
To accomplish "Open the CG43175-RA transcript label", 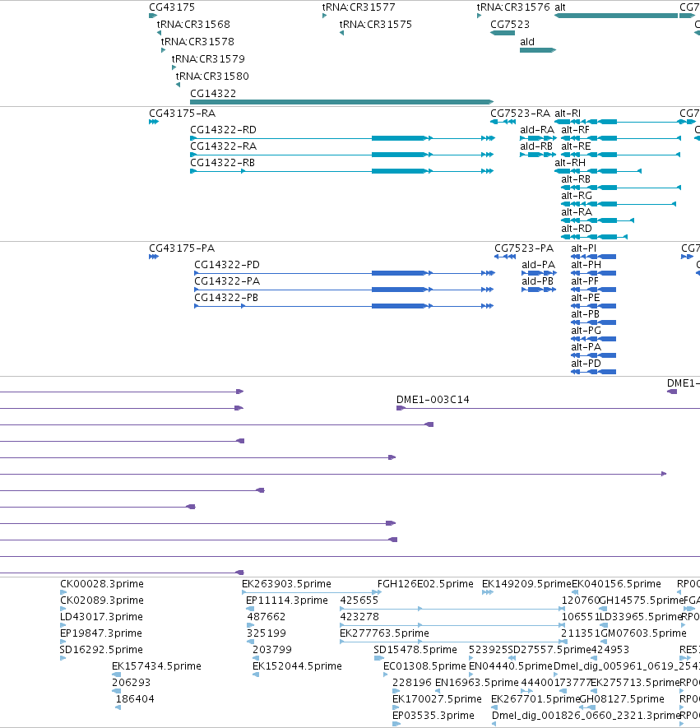I will [182, 114].
